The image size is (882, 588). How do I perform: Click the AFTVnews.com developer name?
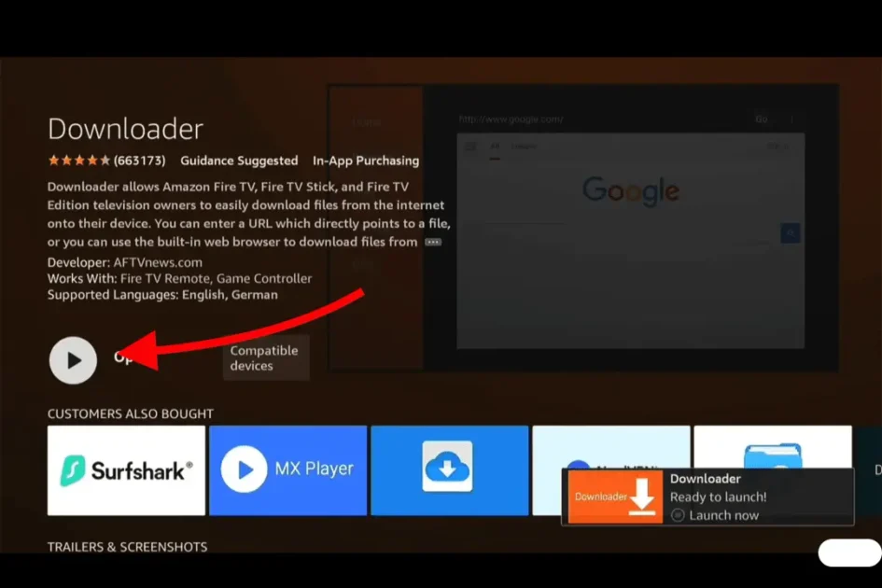158,263
